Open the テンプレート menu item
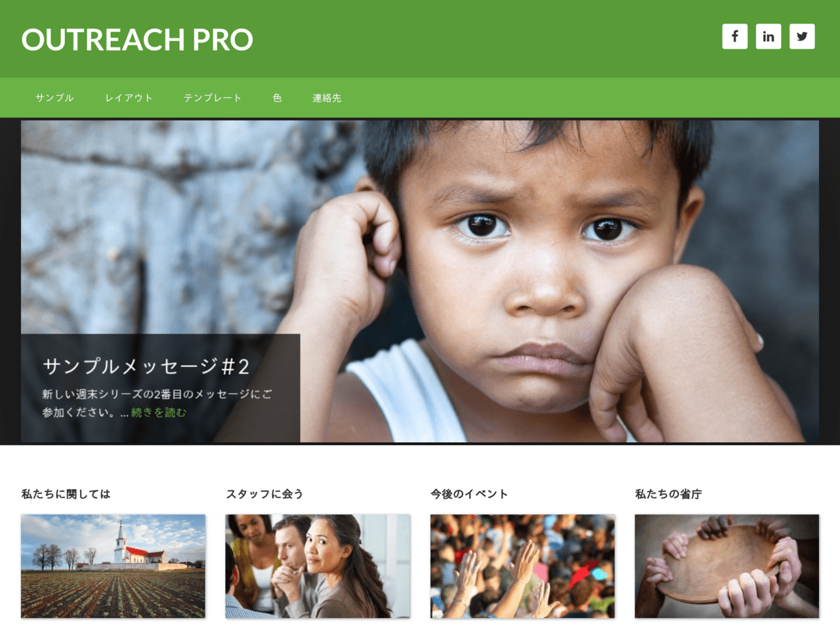Image resolution: width=840 pixels, height=630 pixels. point(213,98)
